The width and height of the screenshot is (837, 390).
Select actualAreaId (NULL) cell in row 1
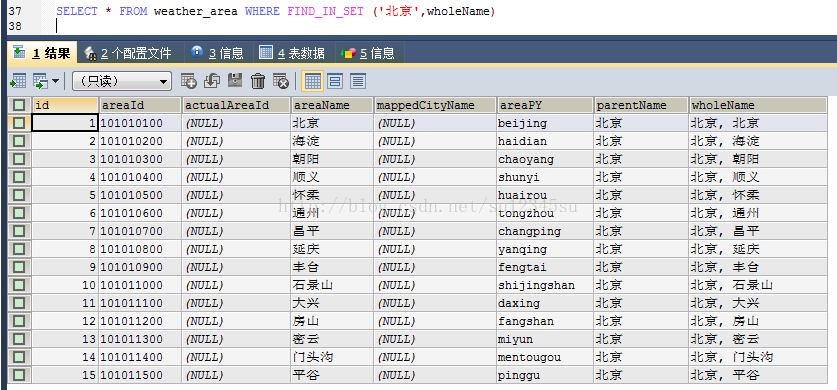[x=236, y=123]
